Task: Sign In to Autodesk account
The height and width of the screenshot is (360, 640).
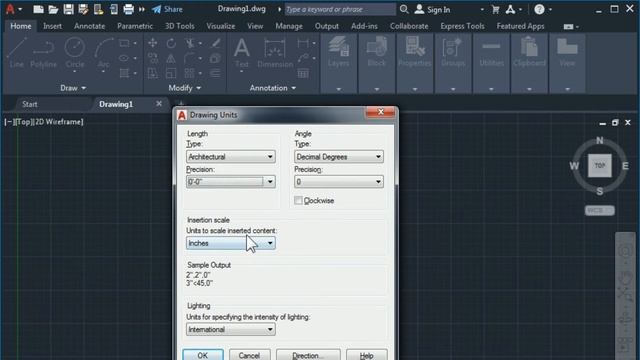Action: tap(433, 9)
